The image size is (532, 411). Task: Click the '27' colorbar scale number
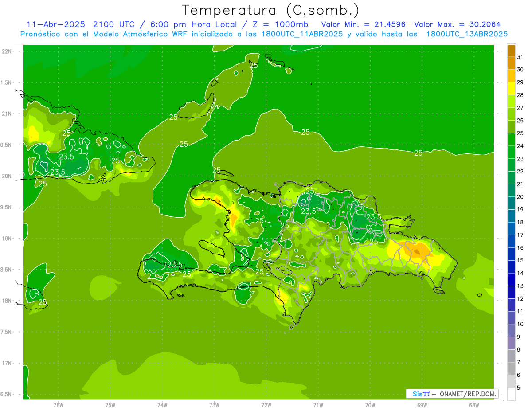pos(520,108)
